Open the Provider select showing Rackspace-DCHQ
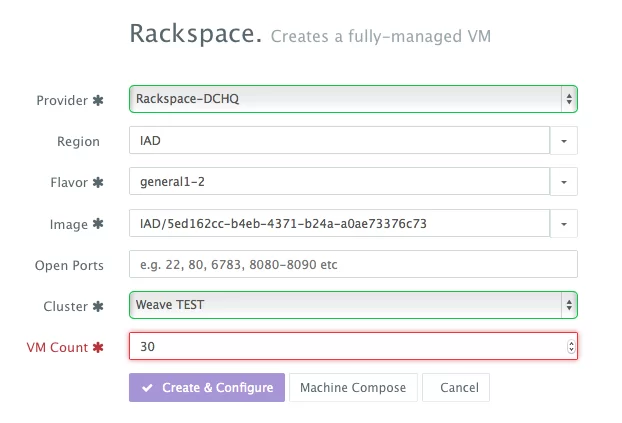The image size is (622, 423). [353, 99]
